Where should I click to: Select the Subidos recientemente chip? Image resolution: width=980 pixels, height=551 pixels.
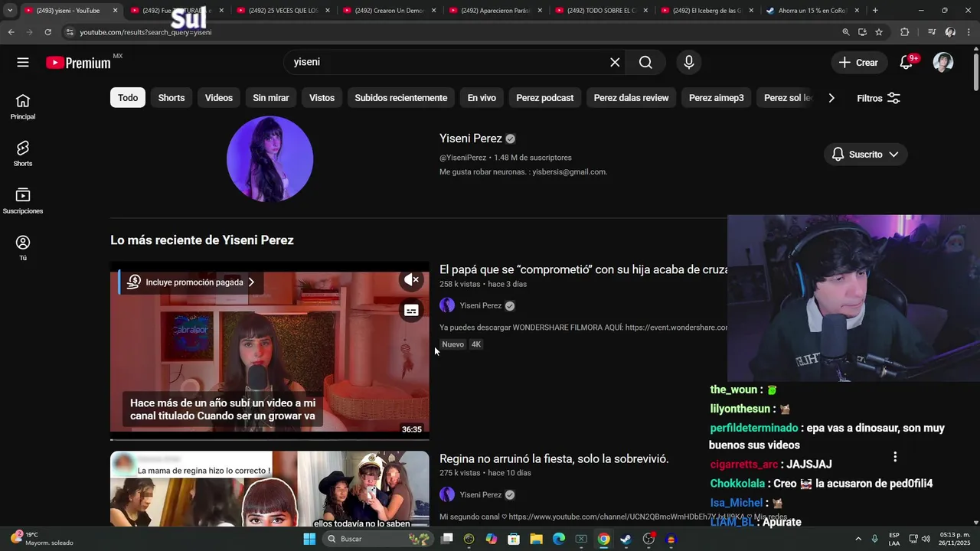[x=401, y=98]
